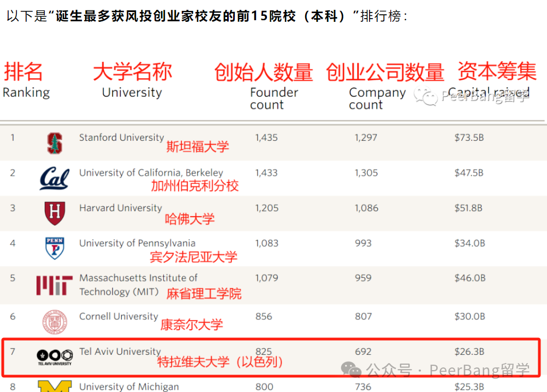Click the '加州伯克利分校' label
The width and height of the screenshot is (547, 392).
pyautogui.click(x=195, y=186)
